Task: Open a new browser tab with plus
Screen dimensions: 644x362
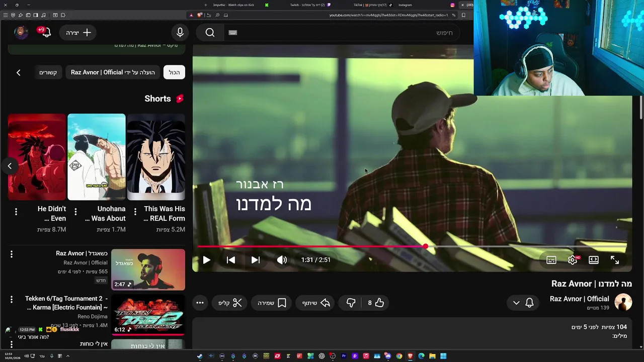Action: 205,5
